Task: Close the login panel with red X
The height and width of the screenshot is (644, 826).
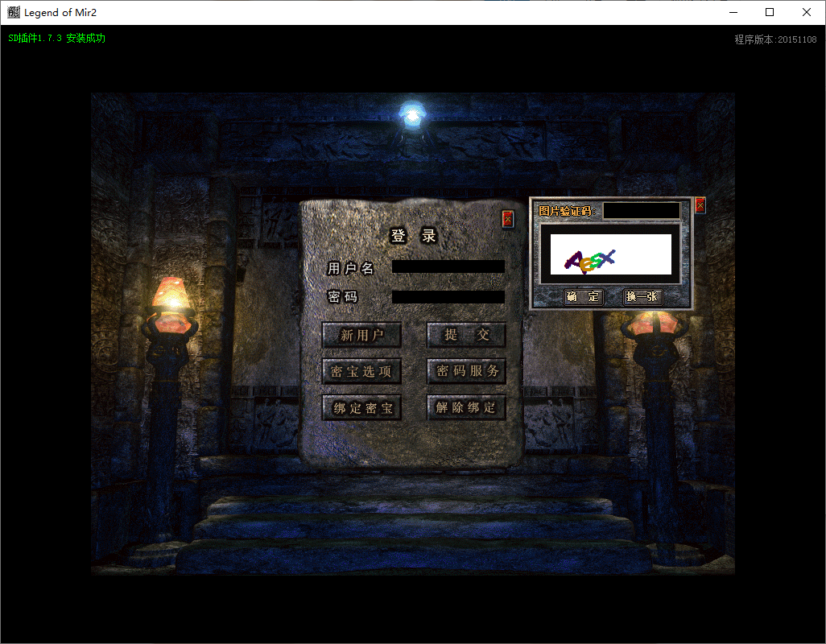Action: tap(507, 219)
